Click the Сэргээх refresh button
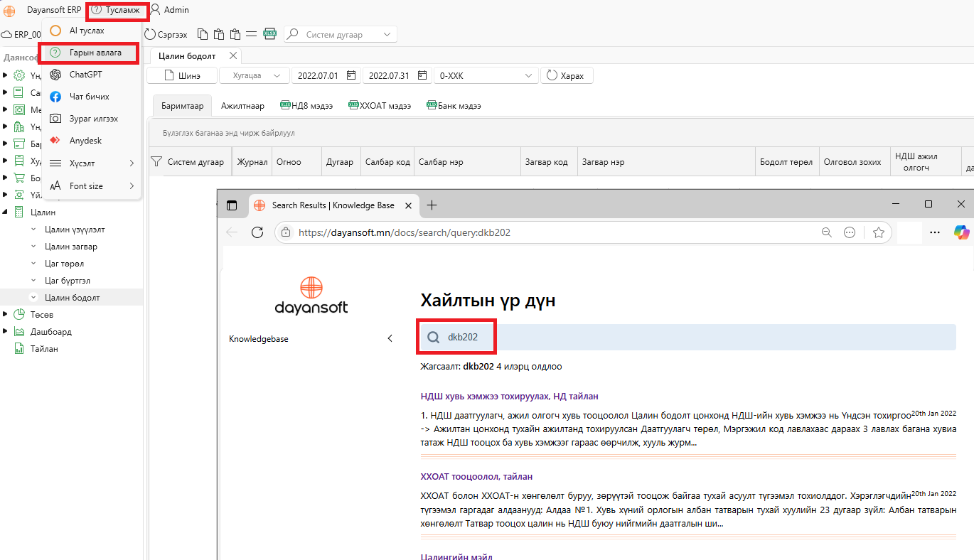 (166, 34)
